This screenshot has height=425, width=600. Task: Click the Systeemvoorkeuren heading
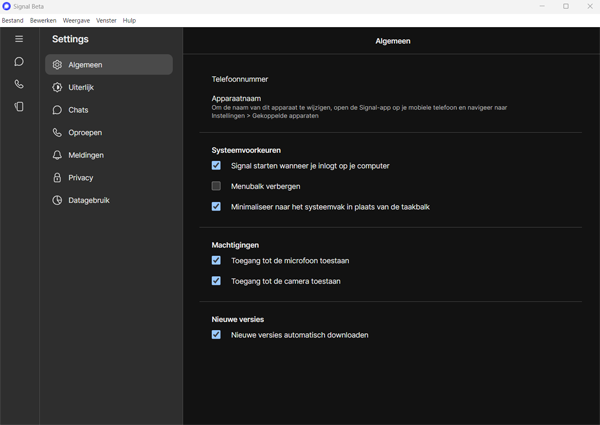[x=246, y=150]
